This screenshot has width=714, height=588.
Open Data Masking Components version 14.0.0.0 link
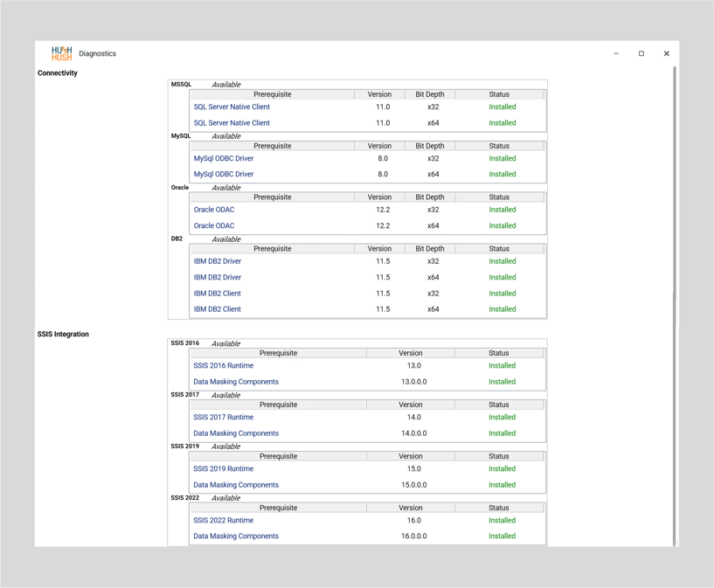click(x=236, y=433)
